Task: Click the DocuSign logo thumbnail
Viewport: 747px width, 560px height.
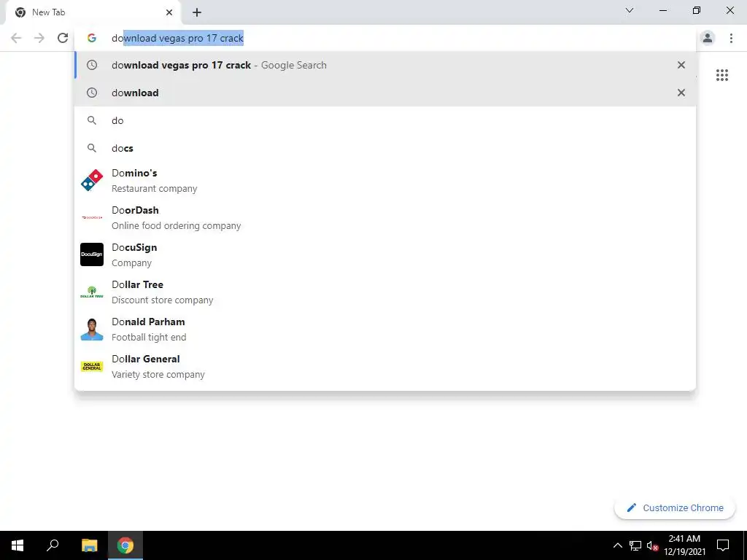Action: (92, 254)
